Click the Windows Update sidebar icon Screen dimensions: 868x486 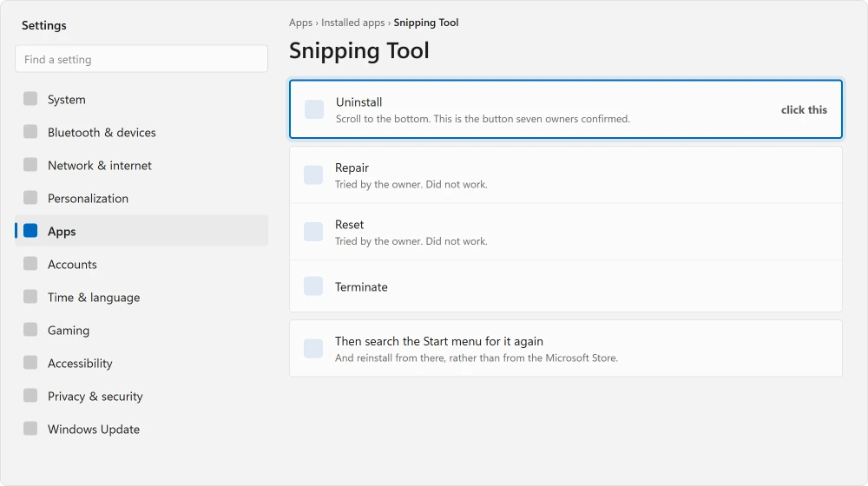[x=30, y=429]
